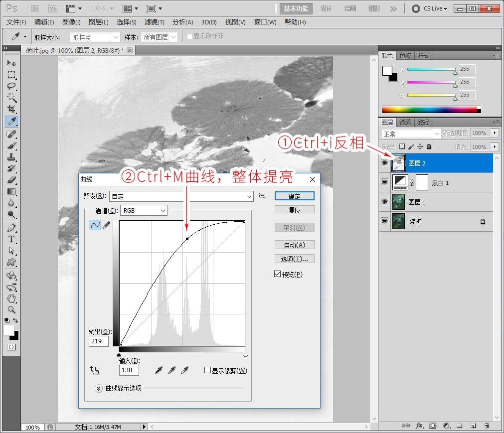Pick the white point eyedropper in Curves
The height and width of the screenshot is (433, 504).
184,370
